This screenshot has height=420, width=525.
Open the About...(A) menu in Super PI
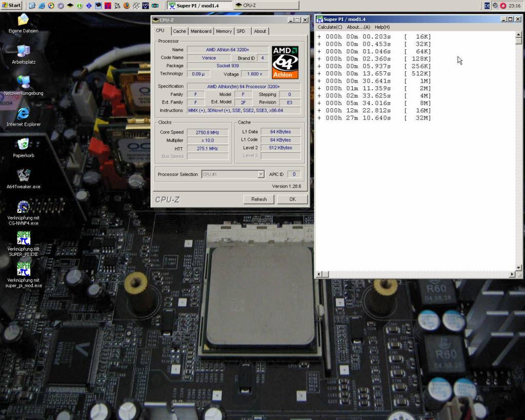click(358, 27)
